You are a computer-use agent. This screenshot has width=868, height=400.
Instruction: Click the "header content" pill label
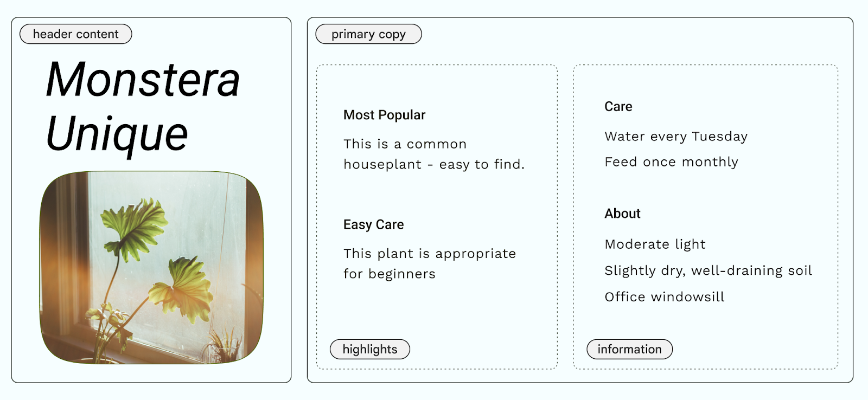click(76, 34)
